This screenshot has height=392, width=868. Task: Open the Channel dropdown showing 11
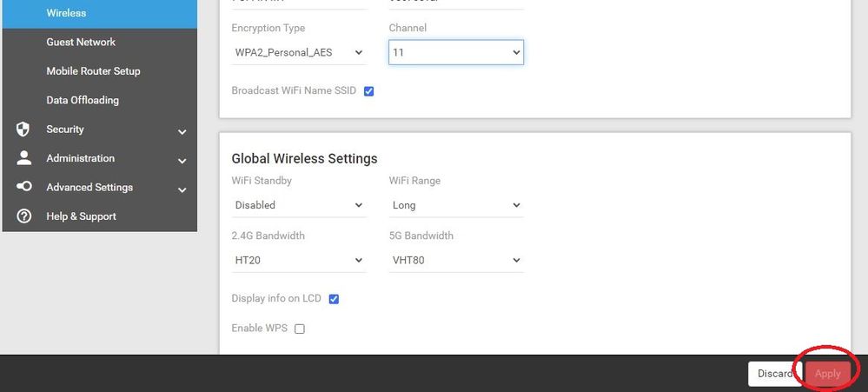tap(455, 53)
